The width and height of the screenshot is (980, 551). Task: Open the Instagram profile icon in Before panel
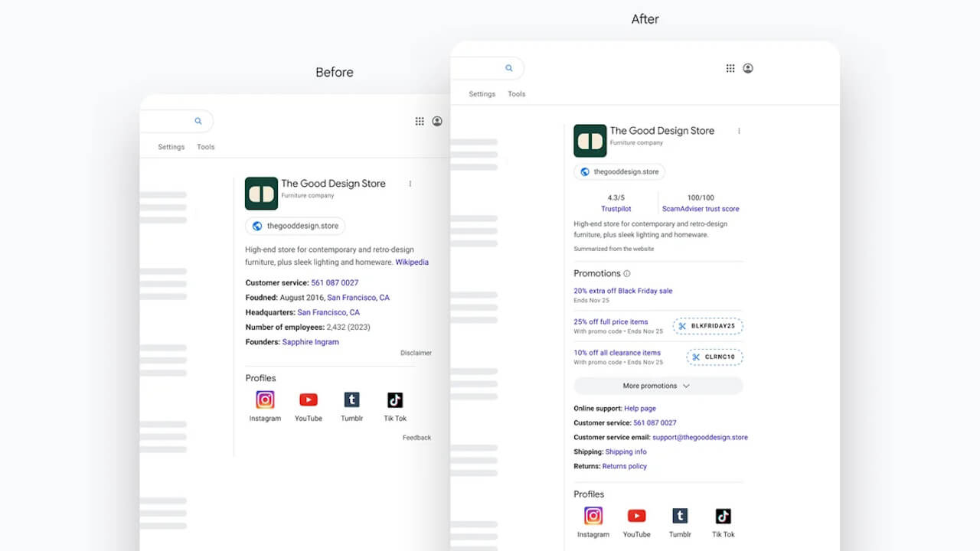click(264, 399)
